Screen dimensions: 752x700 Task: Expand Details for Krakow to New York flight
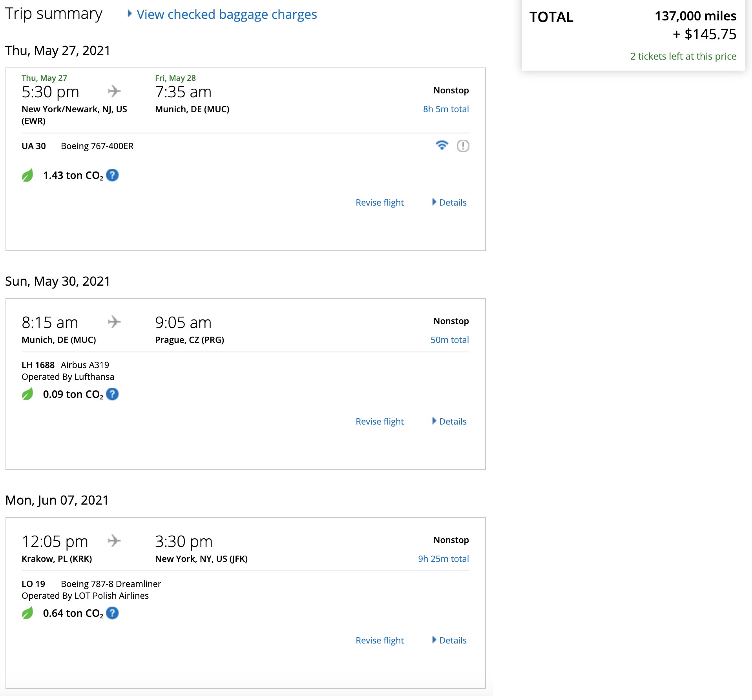(x=452, y=640)
